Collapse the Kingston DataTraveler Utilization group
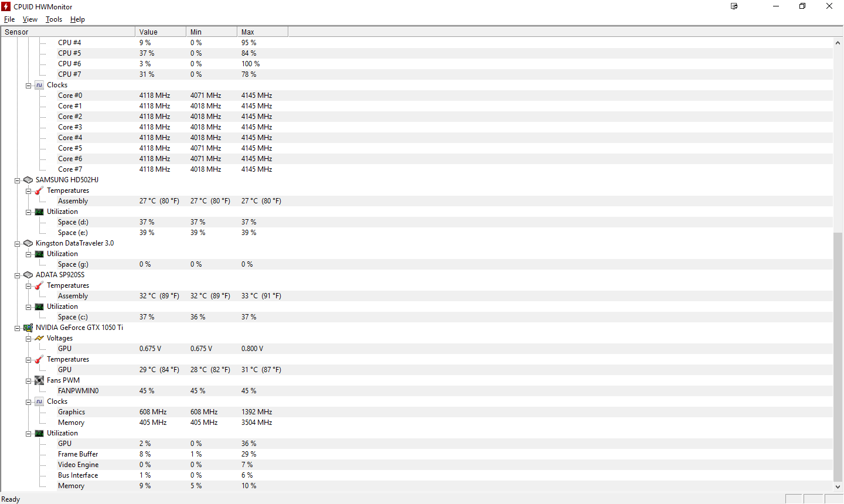Screen dimensions: 844x504 pyautogui.click(x=28, y=254)
